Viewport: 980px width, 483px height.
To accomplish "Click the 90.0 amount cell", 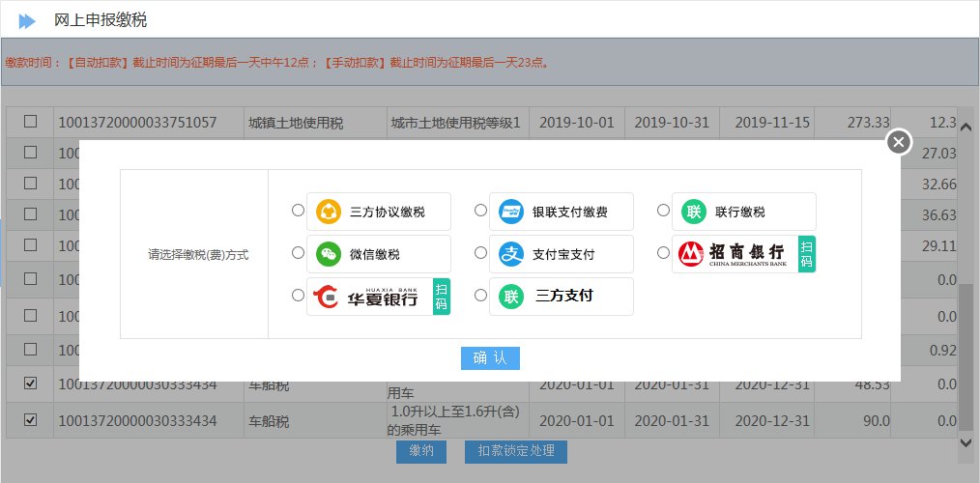I will (x=853, y=420).
